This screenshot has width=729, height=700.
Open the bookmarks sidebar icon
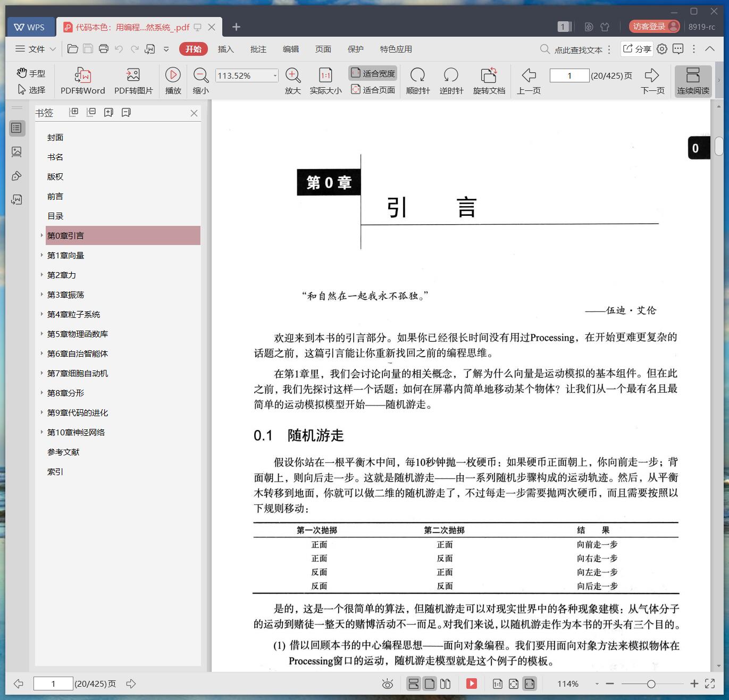tap(17, 128)
